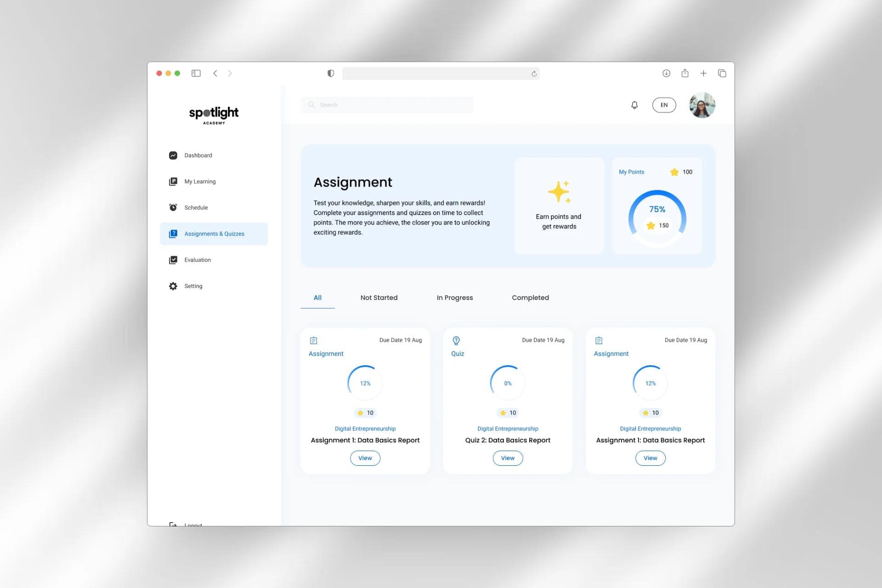Open the In Progress tab
Viewport: 882px width, 588px height.
click(x=455, y=298)
